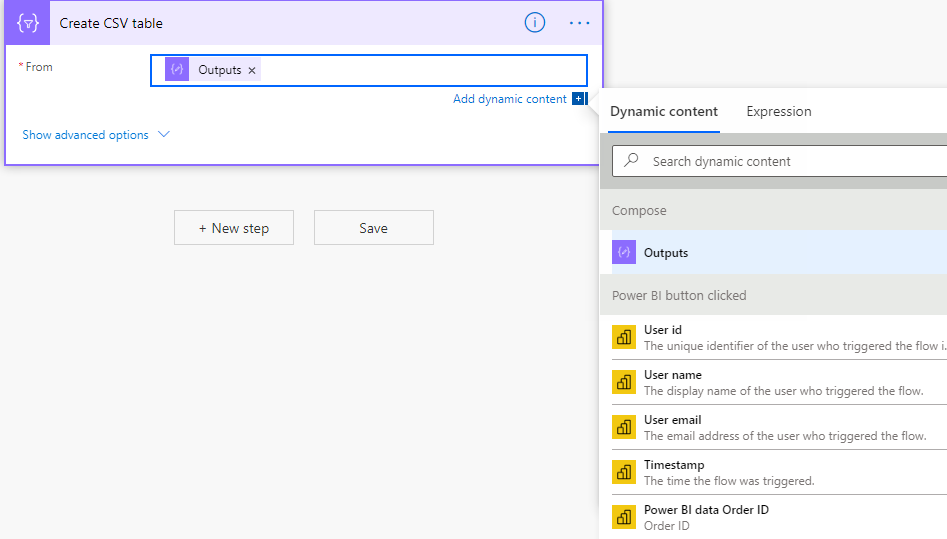Click the Create CSV table action icon
Viewport: 947px width, 539px height.
tap(27, 23)
